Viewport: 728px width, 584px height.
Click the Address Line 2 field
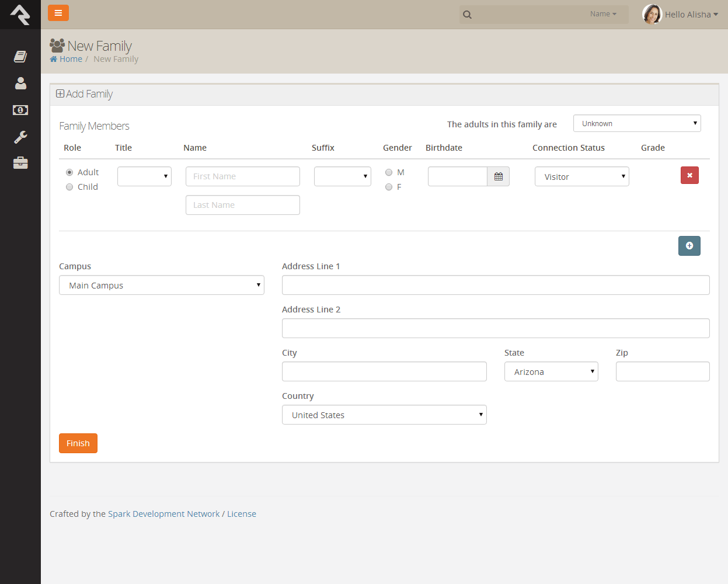point(496,328)
